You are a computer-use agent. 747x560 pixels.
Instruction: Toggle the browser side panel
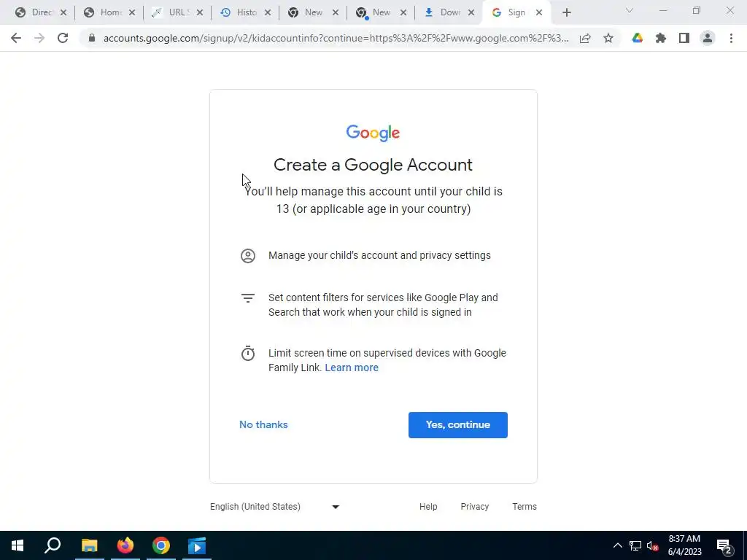684,38
